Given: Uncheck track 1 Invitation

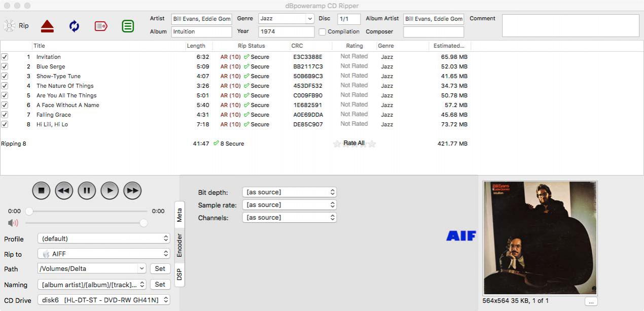Looking at the screenshot, I should coord(5,57).
